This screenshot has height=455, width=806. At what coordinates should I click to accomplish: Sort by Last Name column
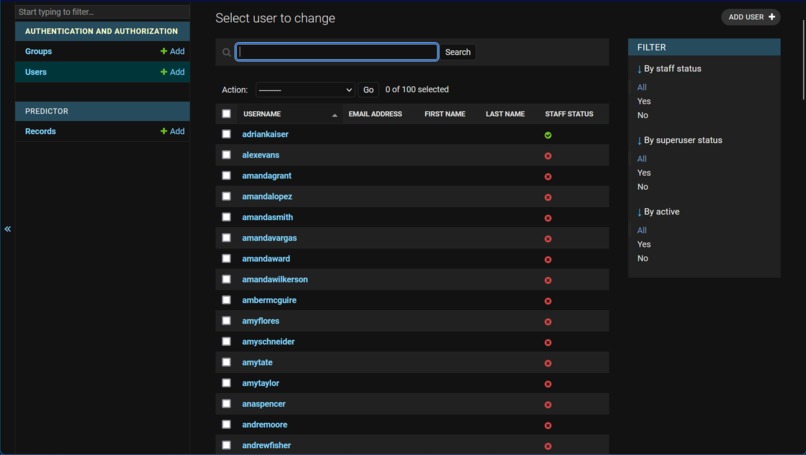[x=505, y=114]
